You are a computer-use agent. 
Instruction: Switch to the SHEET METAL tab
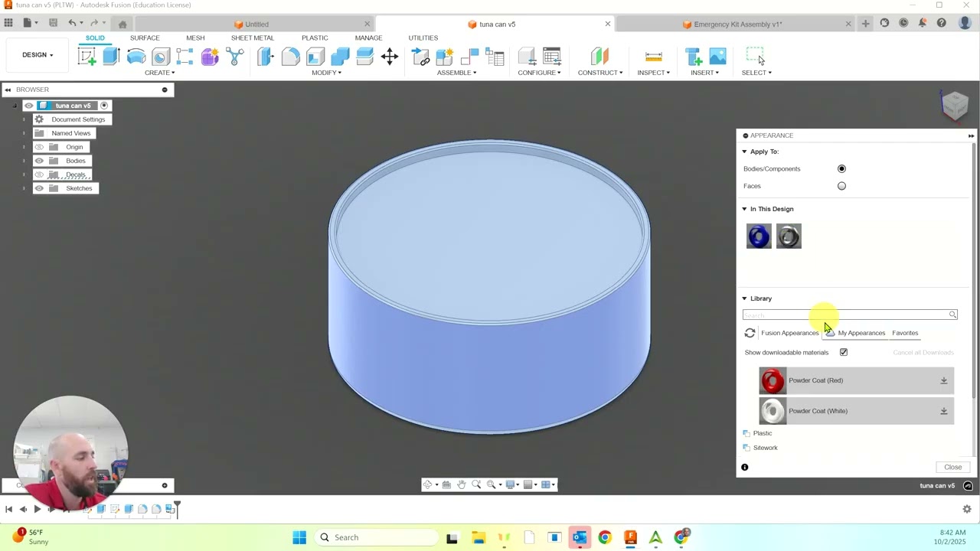click(253, 37)
